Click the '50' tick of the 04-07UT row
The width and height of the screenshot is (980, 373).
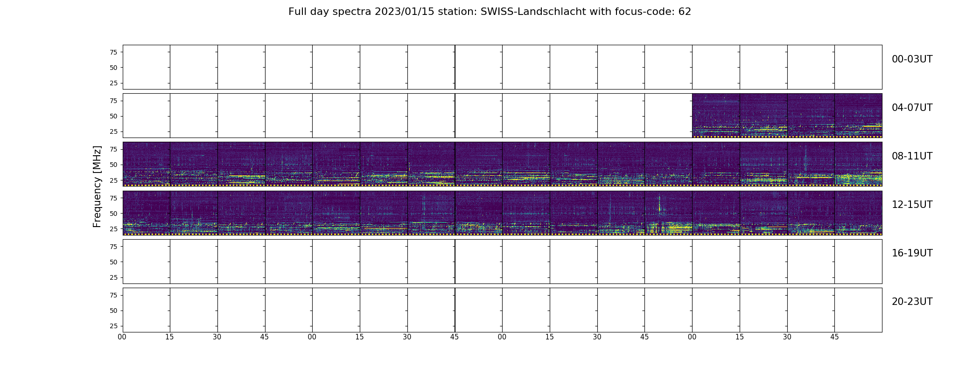coord(113,116)
